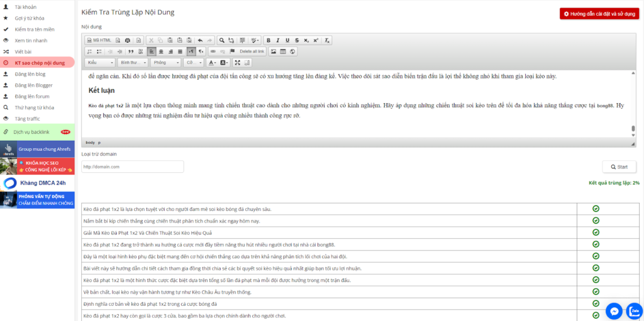
Task: Expand the Phông font dropdown
Action: click(x=166, y=63)
